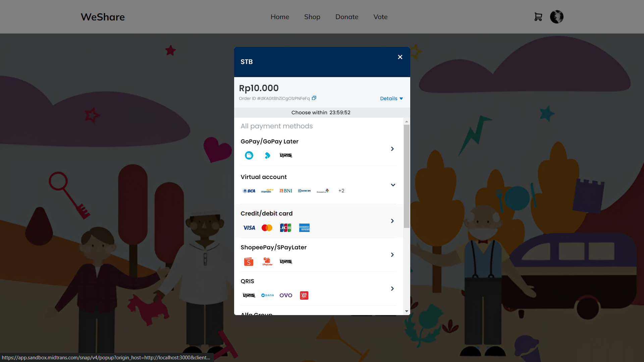This screenshot has width=644, height=362.
Task: Click the WeShare logo link
Action: [103, 17]
